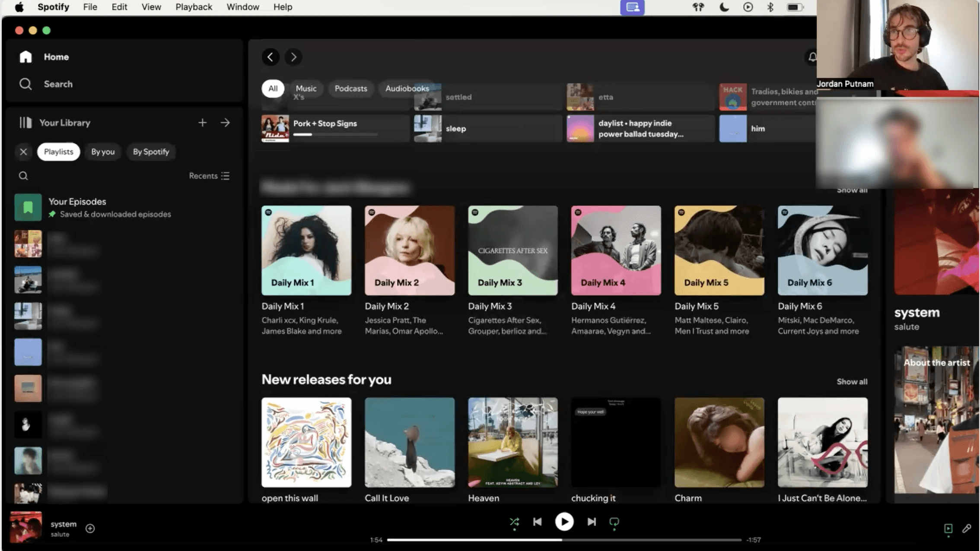
Task: Open the View menu
Action: coord(151,7)
